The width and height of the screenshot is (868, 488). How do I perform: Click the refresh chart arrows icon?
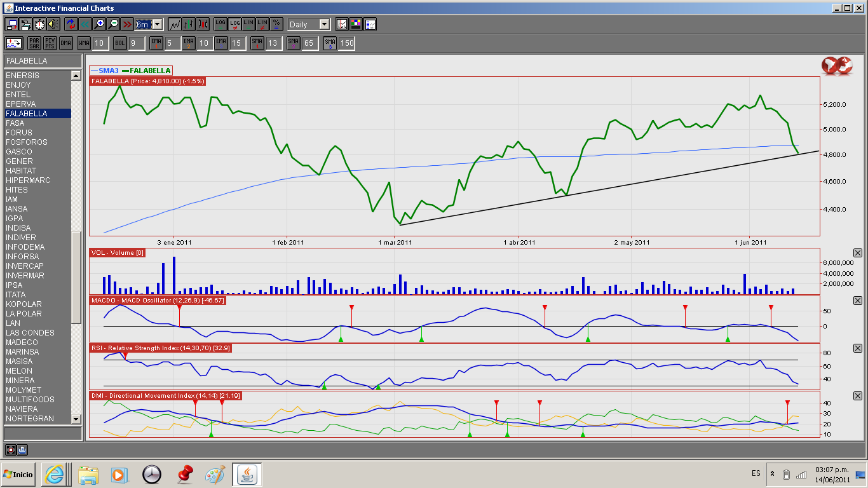71,24
